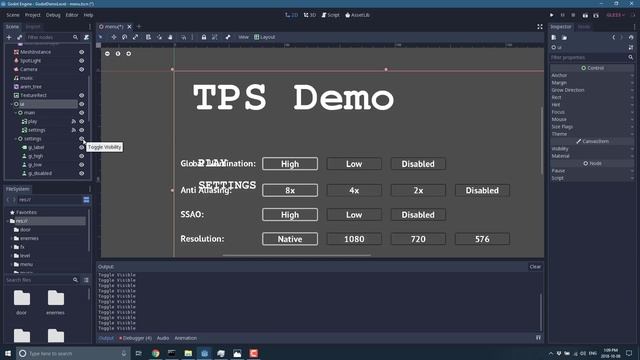Open Inspector object history icon
640x360 pixels.
click(x=631, y=38)
